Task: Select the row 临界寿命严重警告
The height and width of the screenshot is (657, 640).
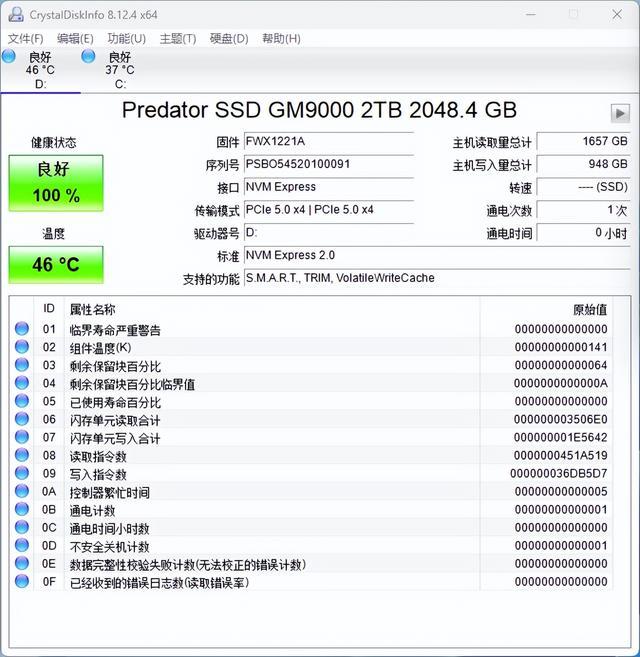Action: [x=311, y=329]
